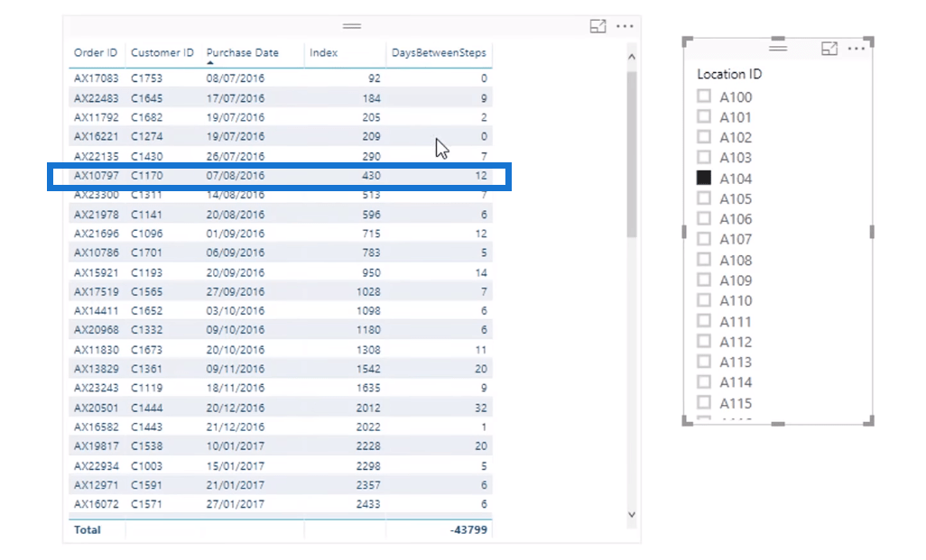
Task: Select order cell AX16221
Action: (x=96, y=136)
